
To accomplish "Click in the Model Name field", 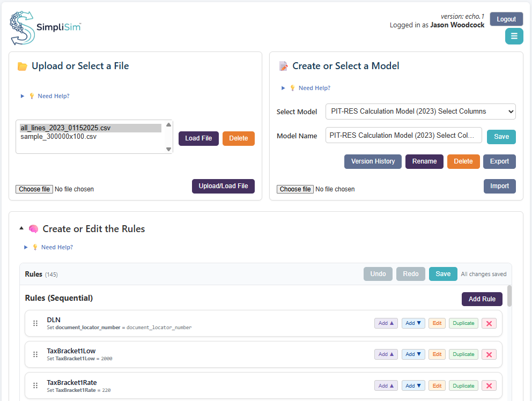I will (x=403, y=136).
